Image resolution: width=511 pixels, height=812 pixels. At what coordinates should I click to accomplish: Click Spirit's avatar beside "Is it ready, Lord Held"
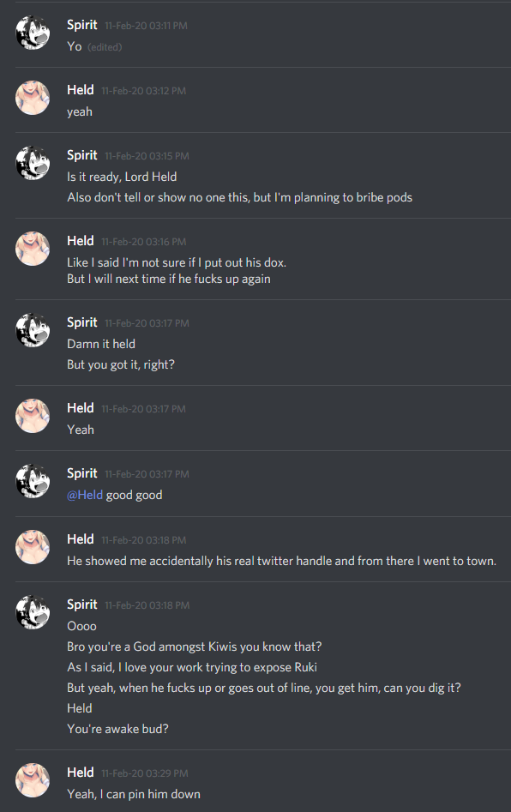pyautogui.click(x=33, y=163)
